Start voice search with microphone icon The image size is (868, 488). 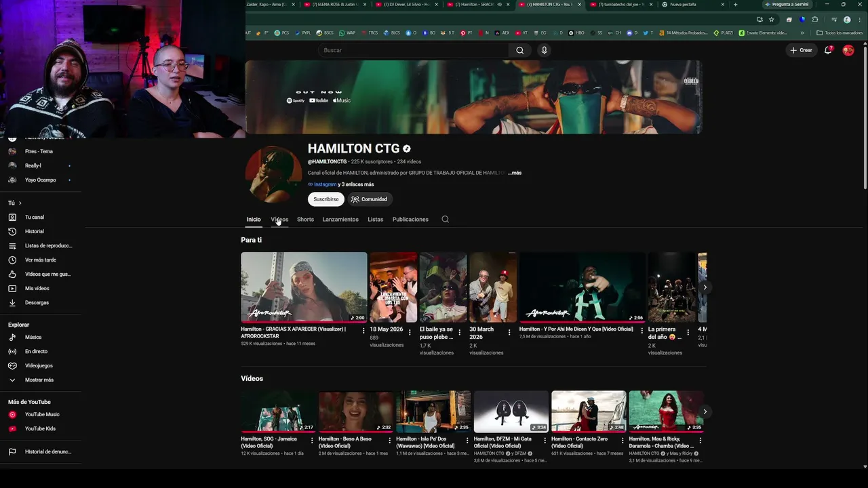click(544, 50)
